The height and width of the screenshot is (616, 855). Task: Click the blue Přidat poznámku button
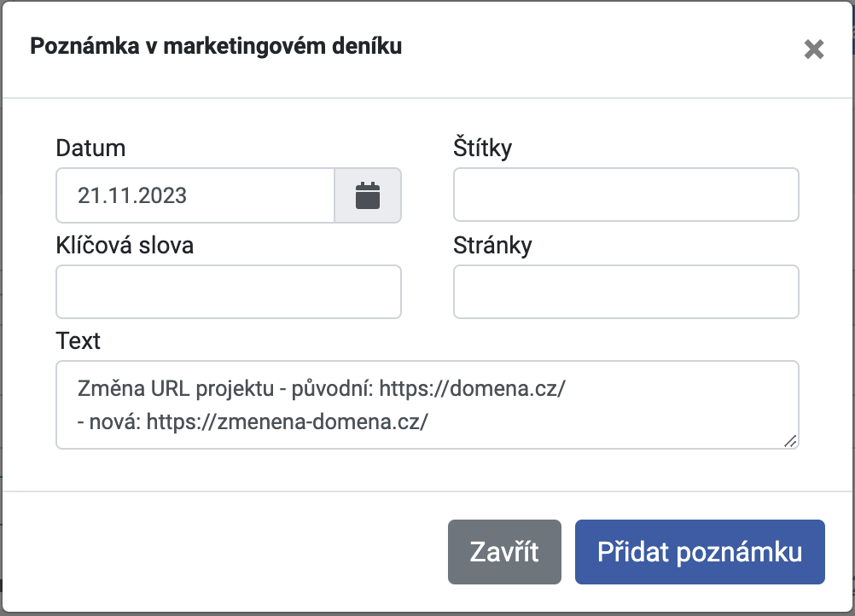tap(700, 552)
